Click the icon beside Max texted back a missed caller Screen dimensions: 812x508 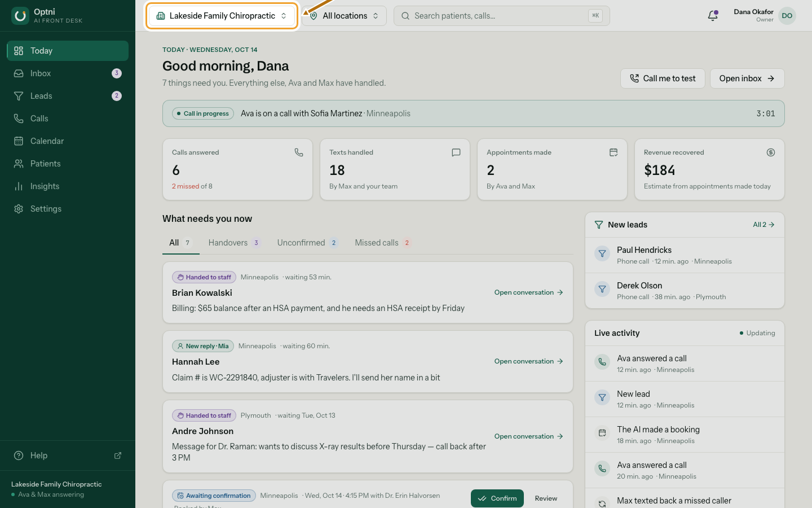pyautogui.click(x=602, y=503)
